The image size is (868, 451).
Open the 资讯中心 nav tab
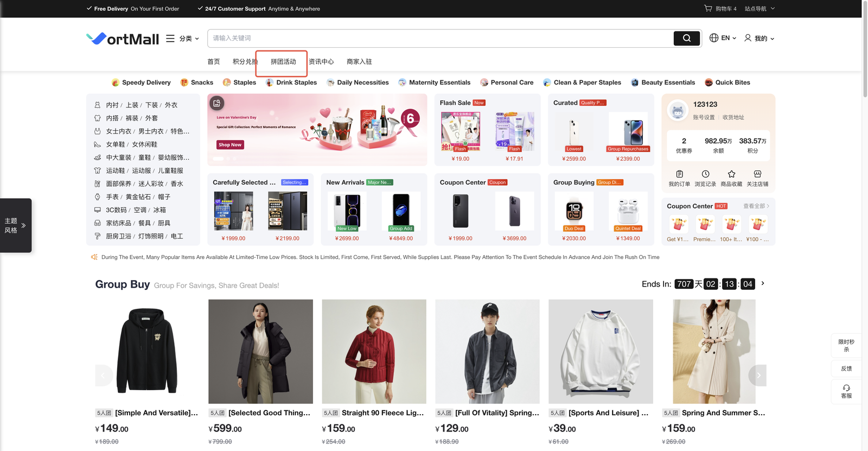pyautogui.click(x=321, y=62)
